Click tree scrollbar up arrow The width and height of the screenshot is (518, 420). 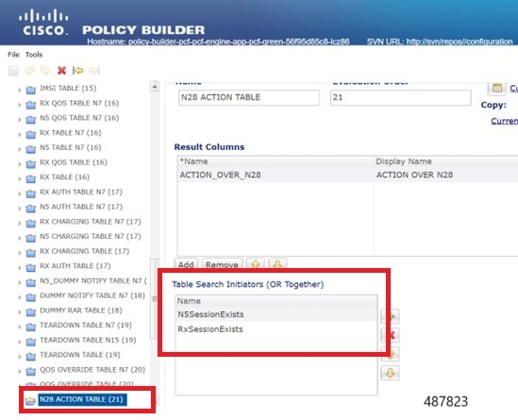(x=155, y=87)
